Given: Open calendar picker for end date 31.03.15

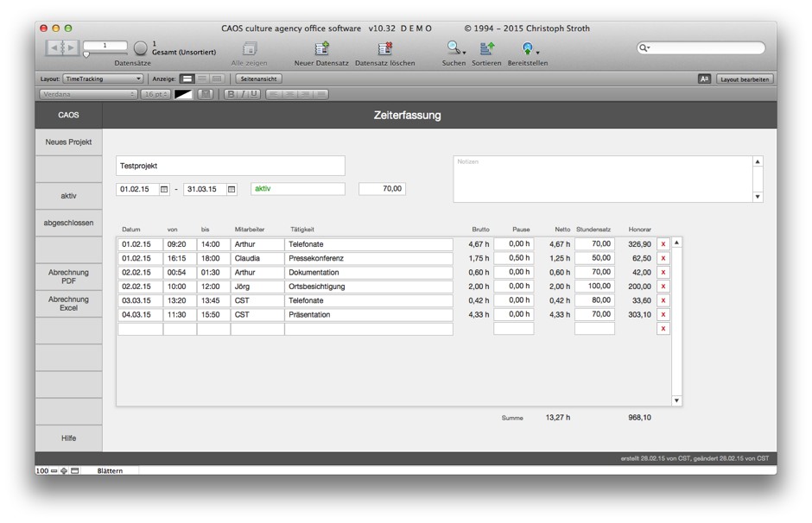Looking at the screenshot, I should point(232,189).
